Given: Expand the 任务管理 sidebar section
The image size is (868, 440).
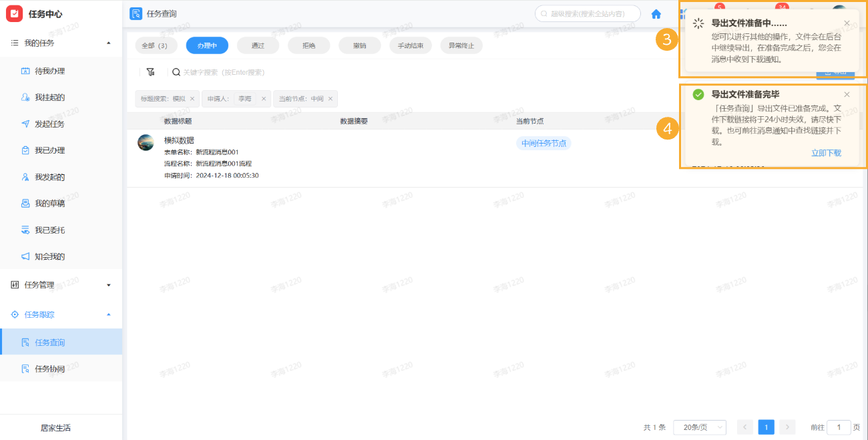Looking at the screenshot, I should pos(109,284).
